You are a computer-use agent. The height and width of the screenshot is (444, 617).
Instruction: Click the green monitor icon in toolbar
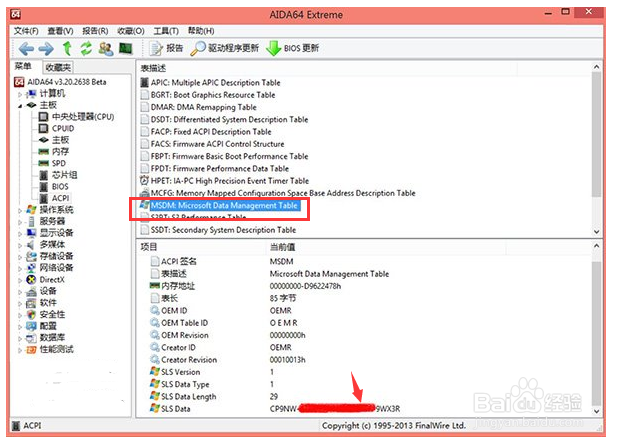click(x=126, y=48)
